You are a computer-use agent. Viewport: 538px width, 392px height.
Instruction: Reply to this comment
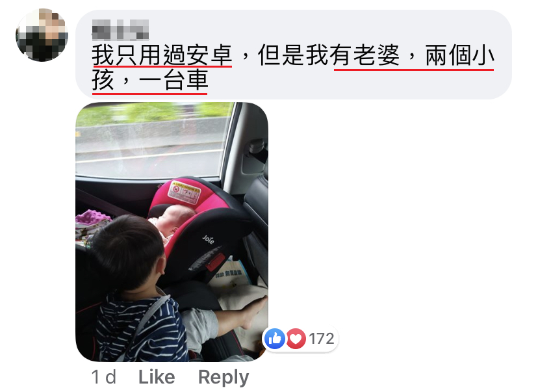(224, 377)
